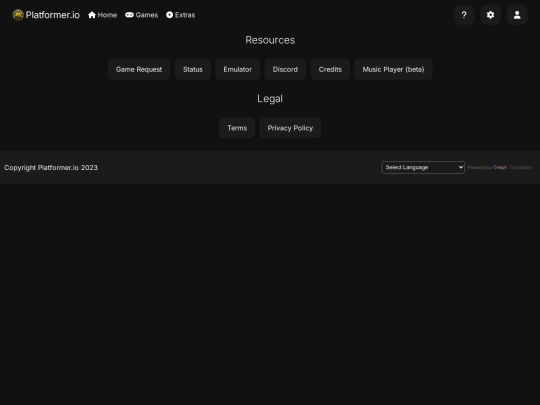540x405 pixels.
Task: Click the Copyright Platformer.io 2023 text
Action: 51,168
